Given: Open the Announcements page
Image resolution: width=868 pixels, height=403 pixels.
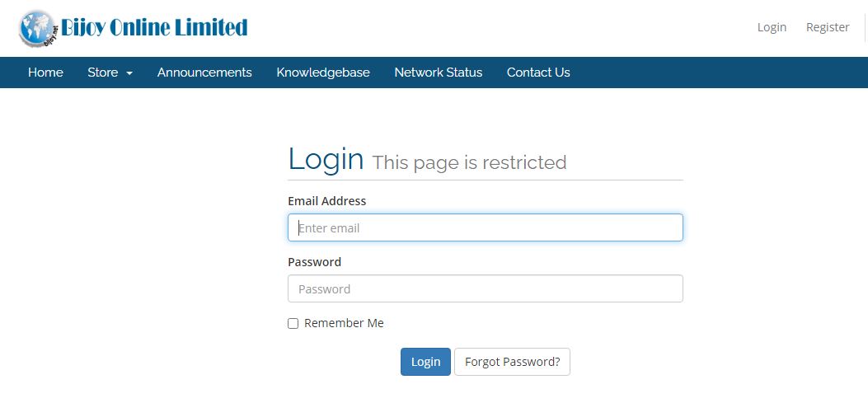Looking at the screenshot, I should 204,73.
